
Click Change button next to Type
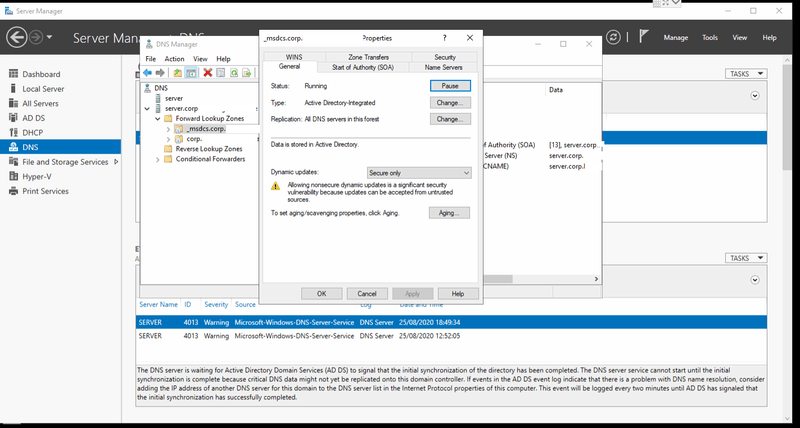tap(450, 103)
